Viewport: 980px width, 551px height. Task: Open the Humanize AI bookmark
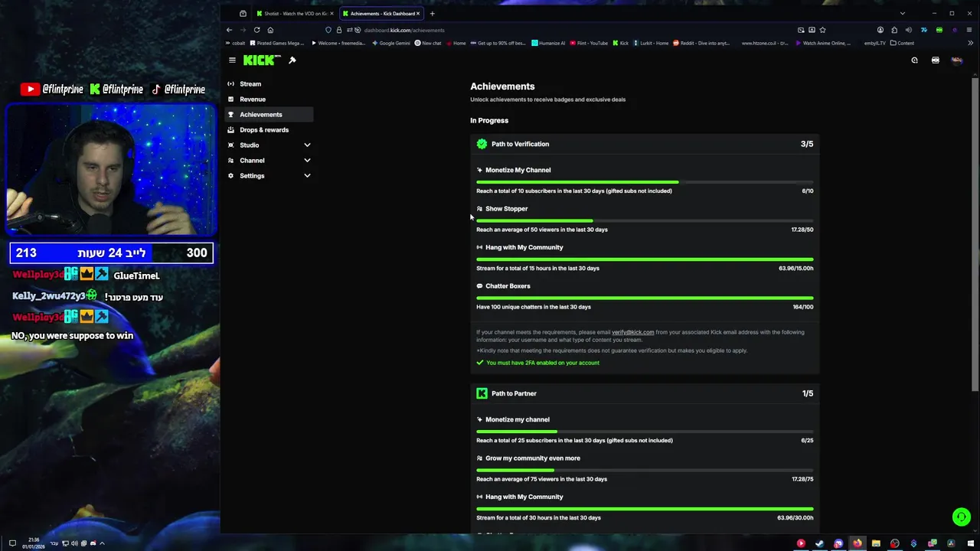coord(548,43)
